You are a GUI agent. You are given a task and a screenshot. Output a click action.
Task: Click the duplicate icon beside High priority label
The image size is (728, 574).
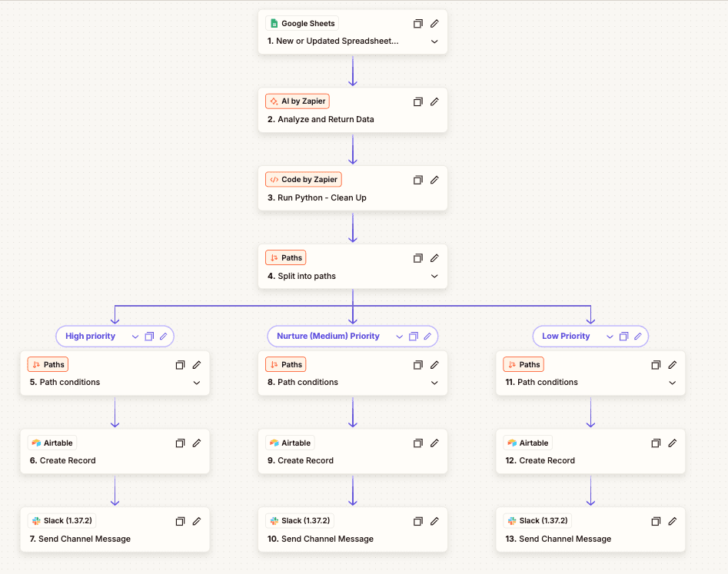coord(151,336)
